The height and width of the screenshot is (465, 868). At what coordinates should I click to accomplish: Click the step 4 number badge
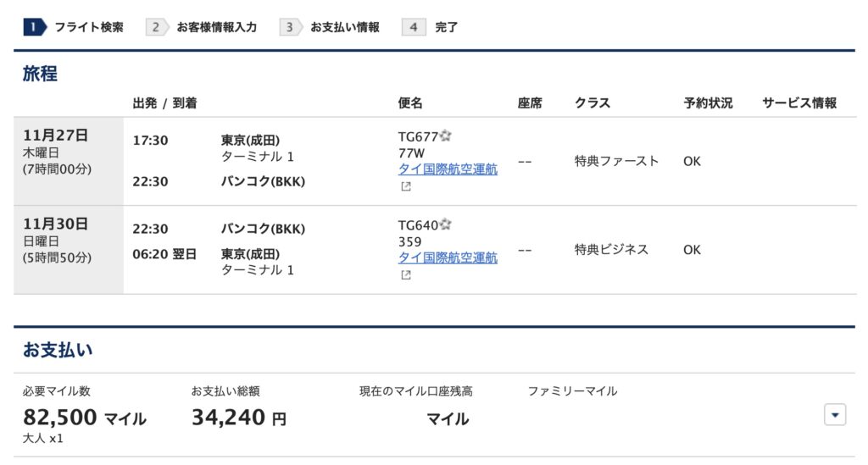pos(414,27)
